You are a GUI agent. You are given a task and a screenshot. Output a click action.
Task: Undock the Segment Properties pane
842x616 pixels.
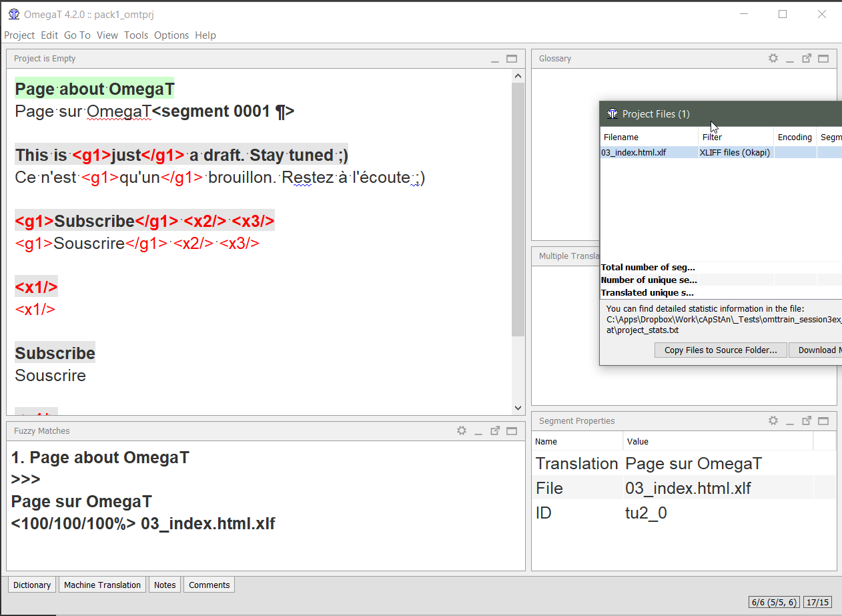pyautogui.click(x=807, y=420)
